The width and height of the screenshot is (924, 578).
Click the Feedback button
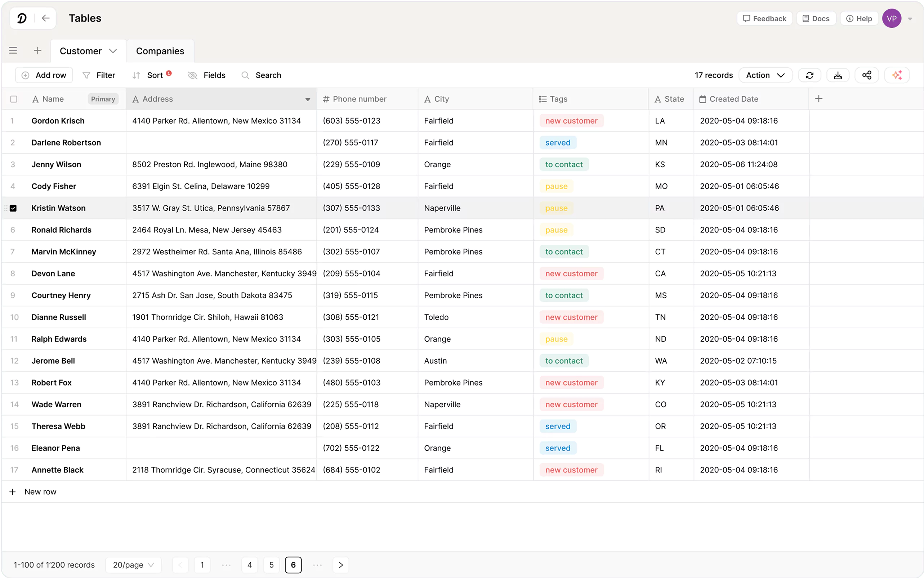pyautogui.click(x=764, y=18)
